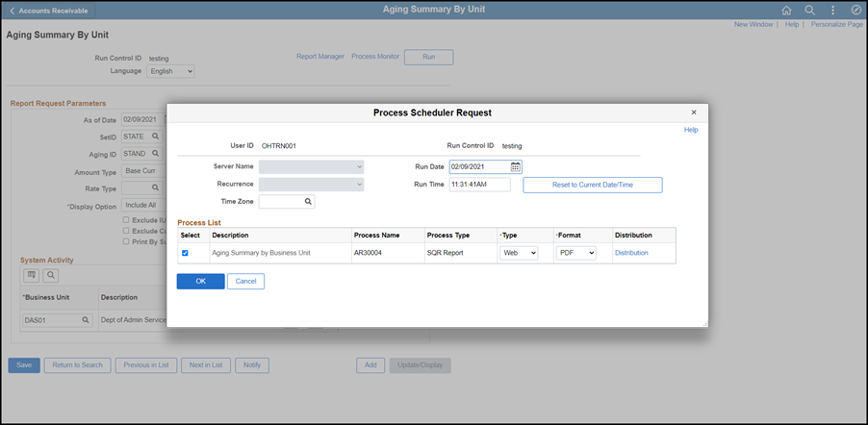Click the Rate Type lookup magnifier
The width and height of the screenshot is (868, 425).
coord(156,188)
